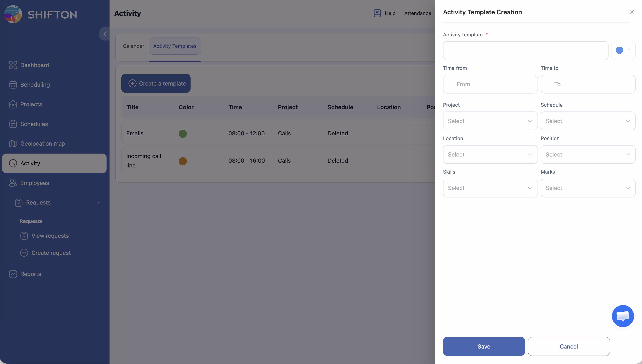642x364 pixels.
Task: Open the Project select dropdown
Action: tap(490, 121)
